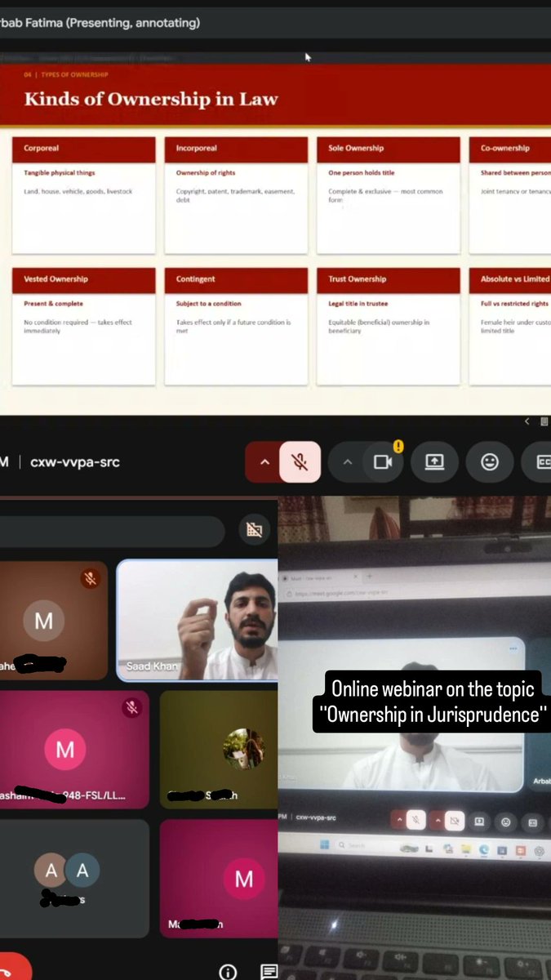Click 'Legal title in trustee' text
The width and height of the screenshot is (551, 980).
click(358, 304)
